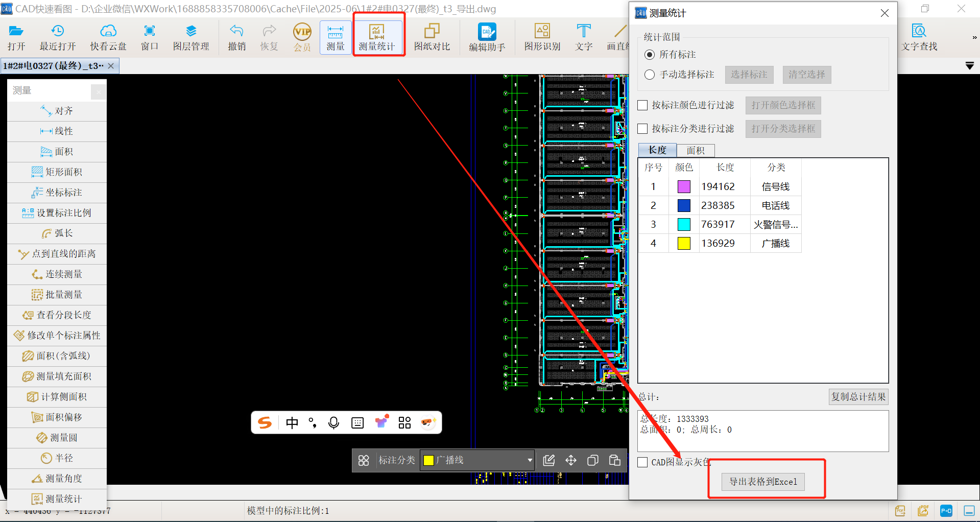Viewport: 980px width, 522px height.
Task: Close the 1#2#电0327 document tab
Action: point(111,66)
